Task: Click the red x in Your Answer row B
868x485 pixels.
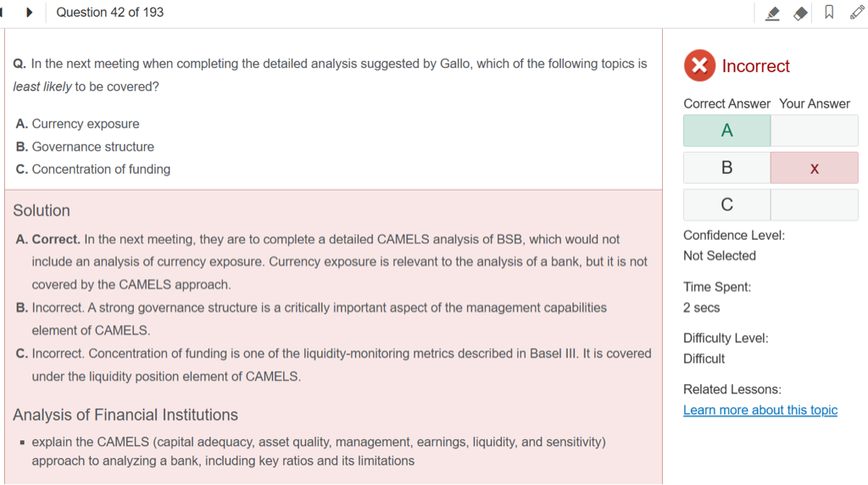Action: click(814, 168)
